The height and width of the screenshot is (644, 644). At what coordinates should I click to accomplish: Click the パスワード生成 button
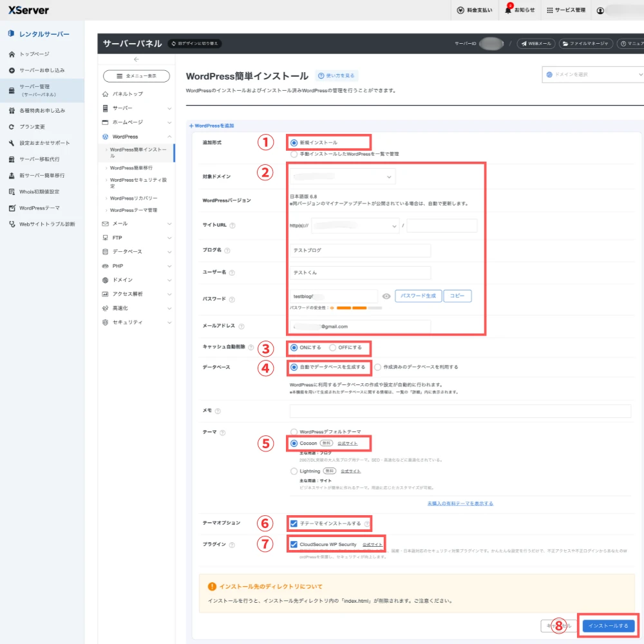[418, 296]
